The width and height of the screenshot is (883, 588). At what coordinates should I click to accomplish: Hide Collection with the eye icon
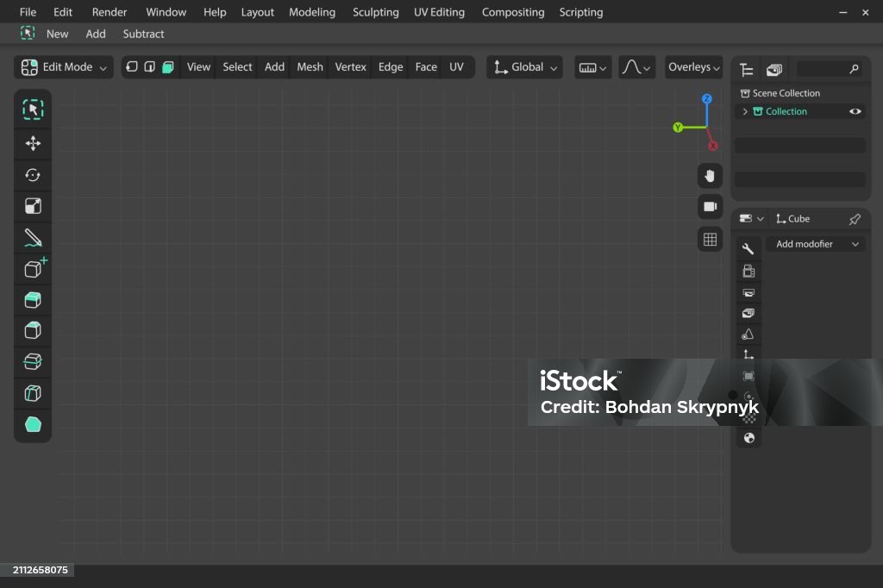tap(855, 111)
